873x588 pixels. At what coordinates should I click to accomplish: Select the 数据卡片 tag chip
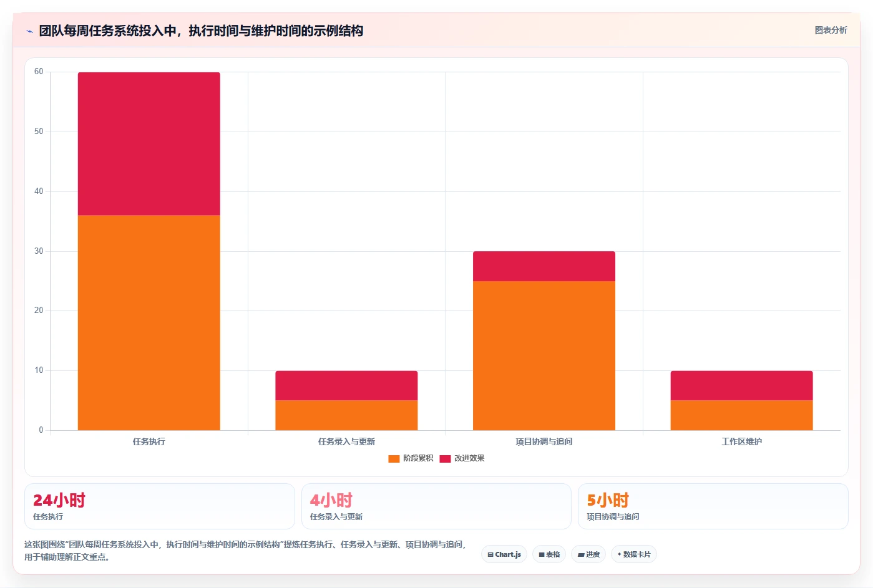(634, 554)
